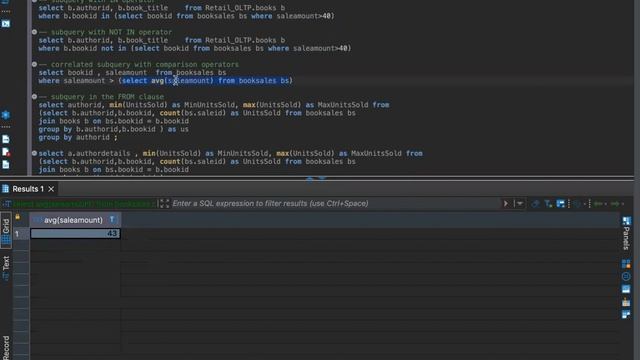Viewport: 640px width, 360px height.
Task: Click the green forward navigation arrow
Action: (616, 203)
